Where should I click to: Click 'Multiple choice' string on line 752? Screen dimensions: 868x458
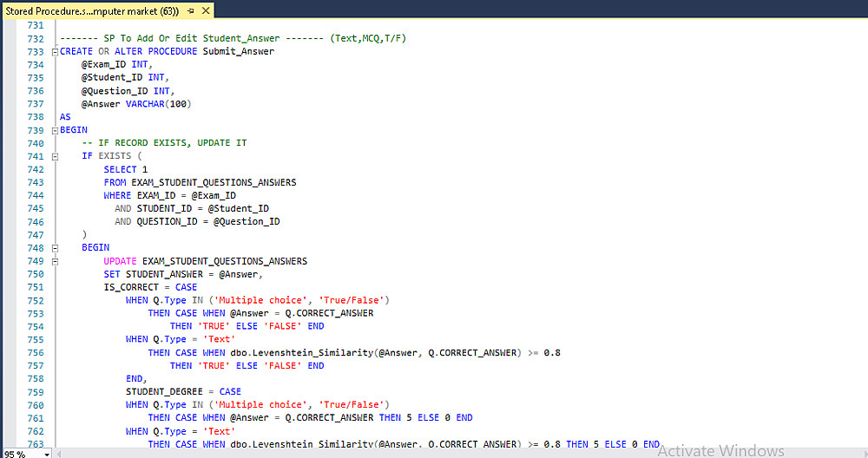point(260,300)
